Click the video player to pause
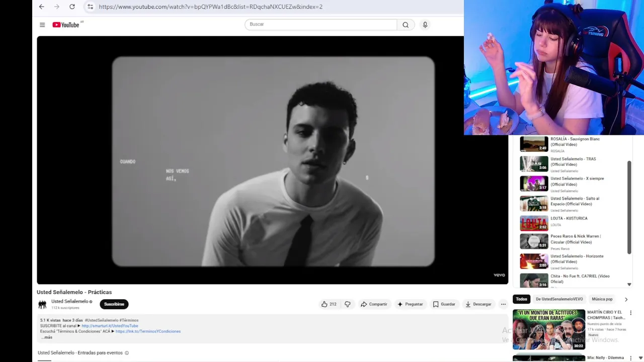This screenshot has width=644, height=362. pyautogui.click(x=272, y=160)
